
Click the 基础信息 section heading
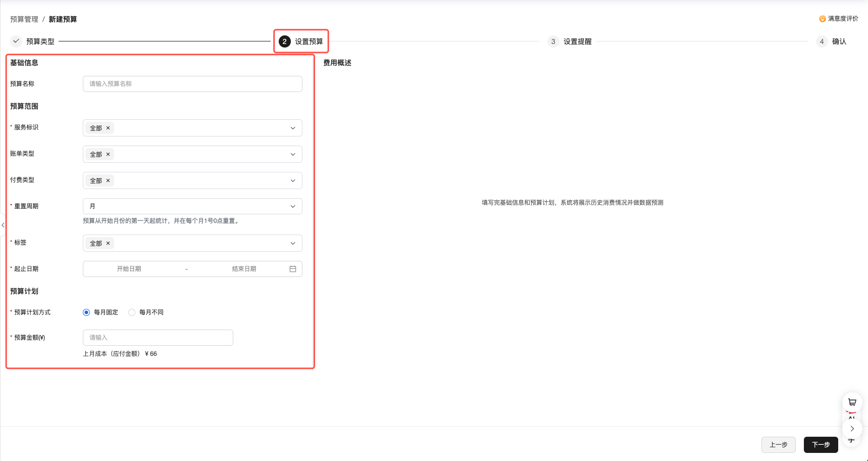(x=24, y=63)
